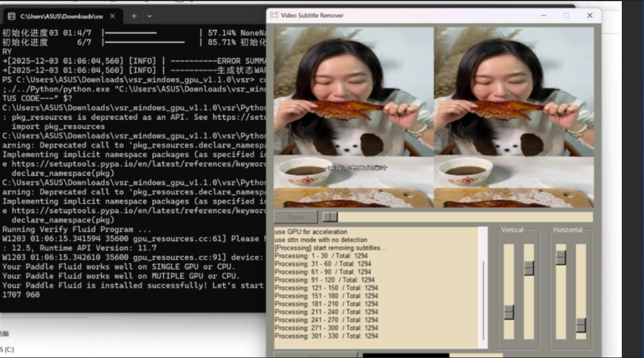The height and width of the screenshot is (358, 644).
Task: Minimize the Video Subtitle Remover window
Action: [x=542, y=16]
